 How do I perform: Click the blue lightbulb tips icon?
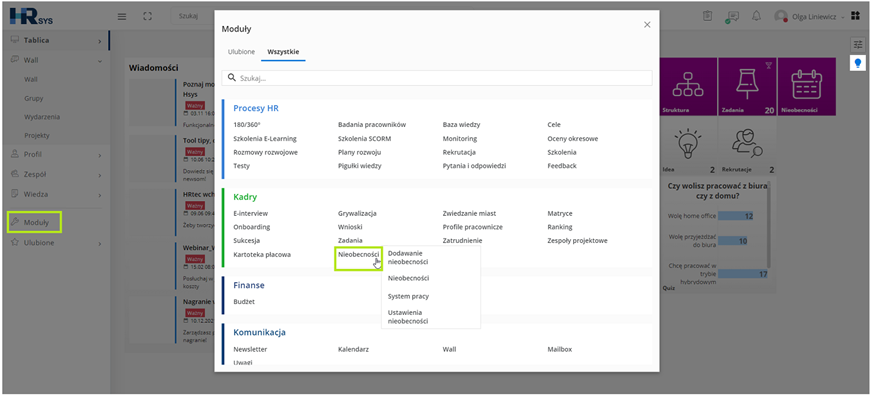(x=858, y=63)
